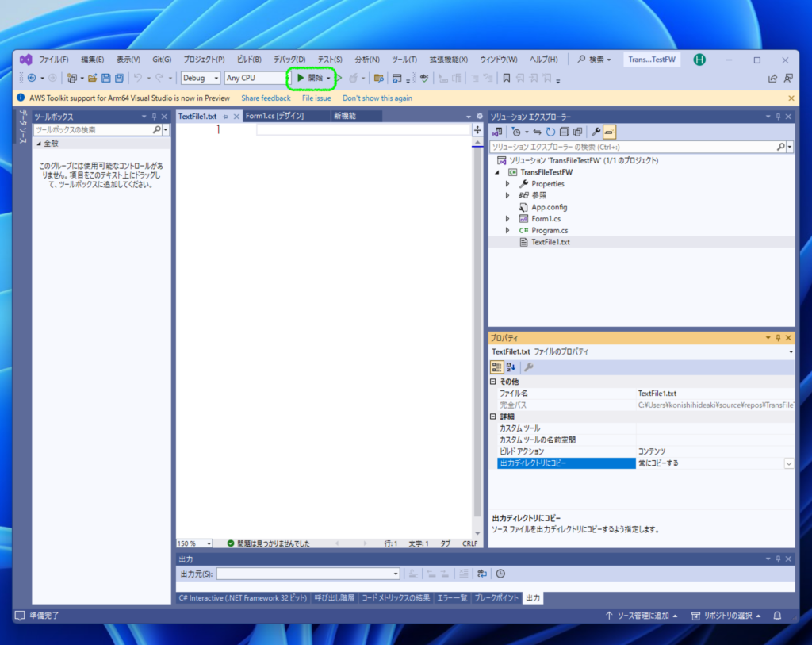Open Properties wrench in Solution Explorer toolbar
This screenshot has height=645, width=812.
click(596, 132)
